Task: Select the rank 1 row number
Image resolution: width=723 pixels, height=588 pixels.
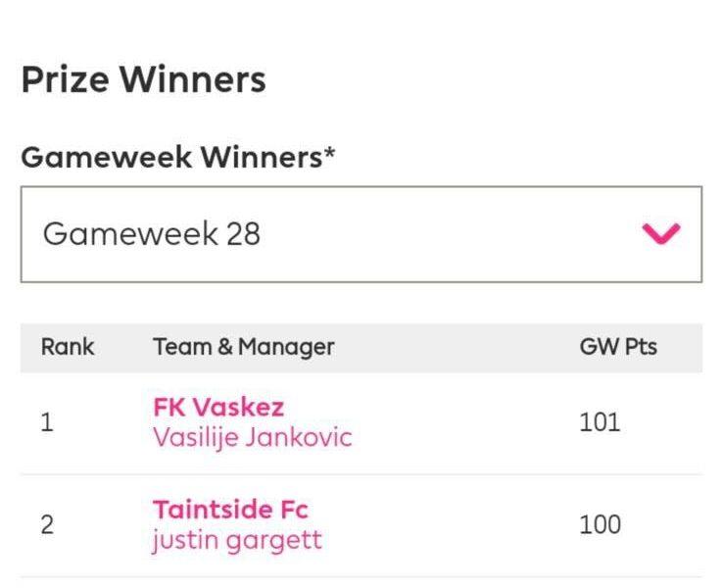Action: click(x=47, y=422)
